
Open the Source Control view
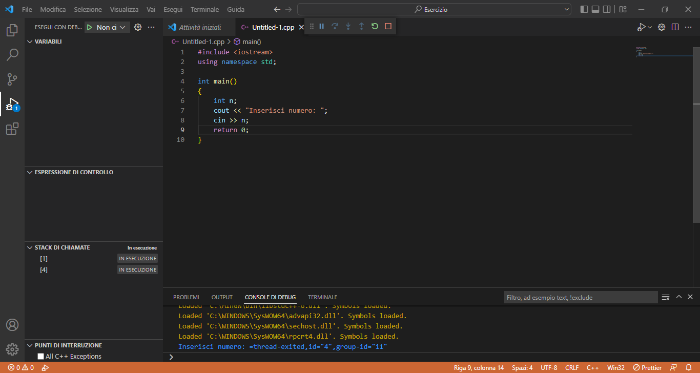point(12,79)
